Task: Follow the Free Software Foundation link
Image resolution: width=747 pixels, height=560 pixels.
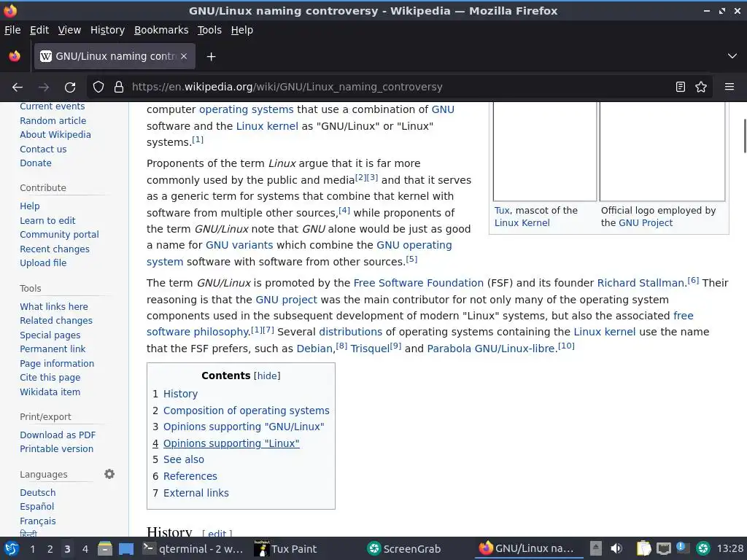Action: [x=418, y=283]
